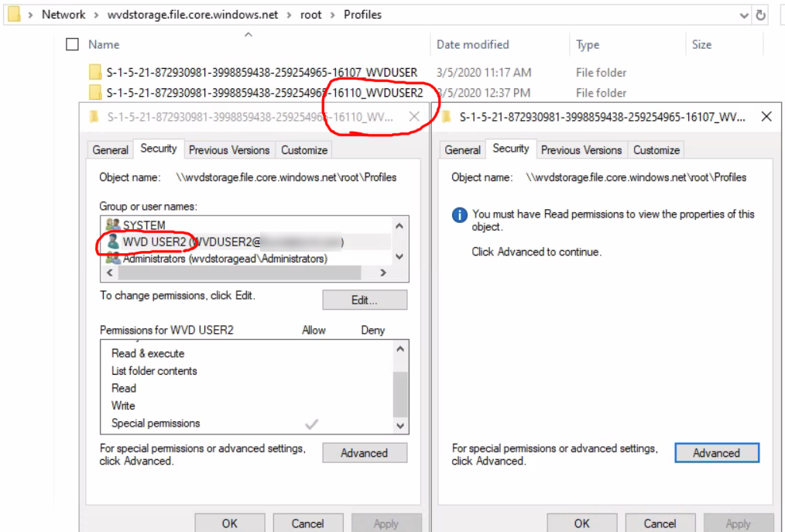
Task: Close the 16107_WV properties dialog
Action: pyautogui.click(x=766, y=117)
